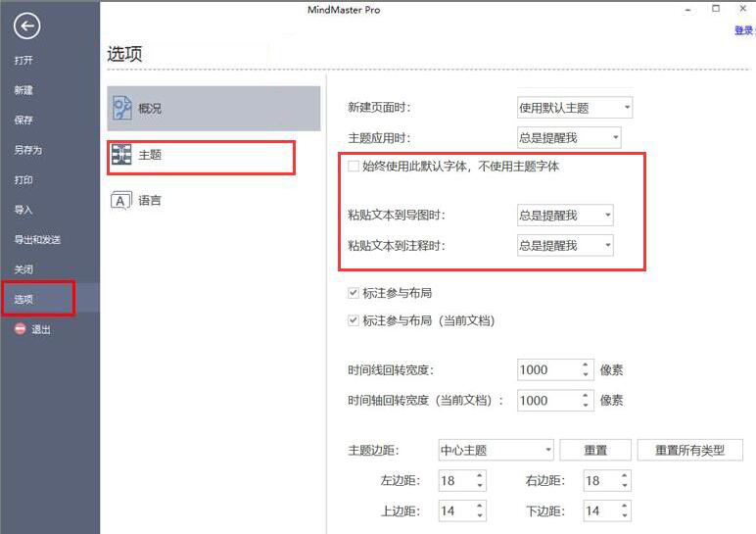Screen dimensions: 756x534
Task: Select 打印 in the sidebar
Action: pos(24,180)
